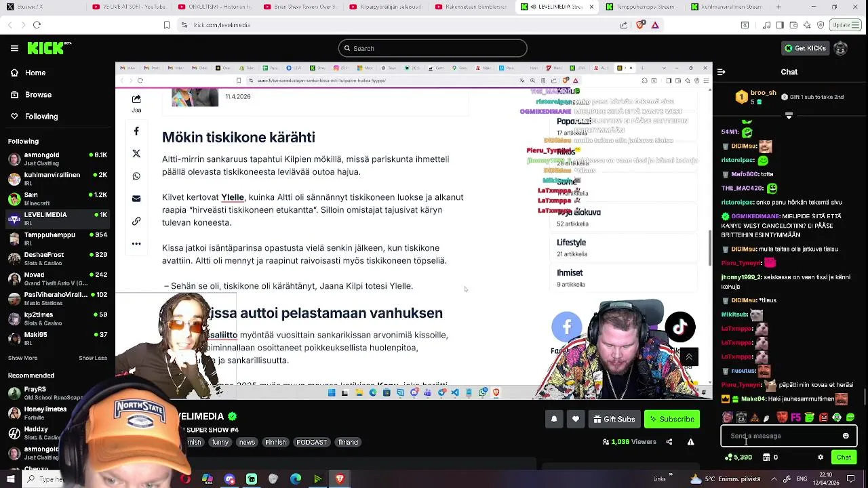Open Windows Start button
Viewport: 868px width, 488px height.
tap(10, 479)
